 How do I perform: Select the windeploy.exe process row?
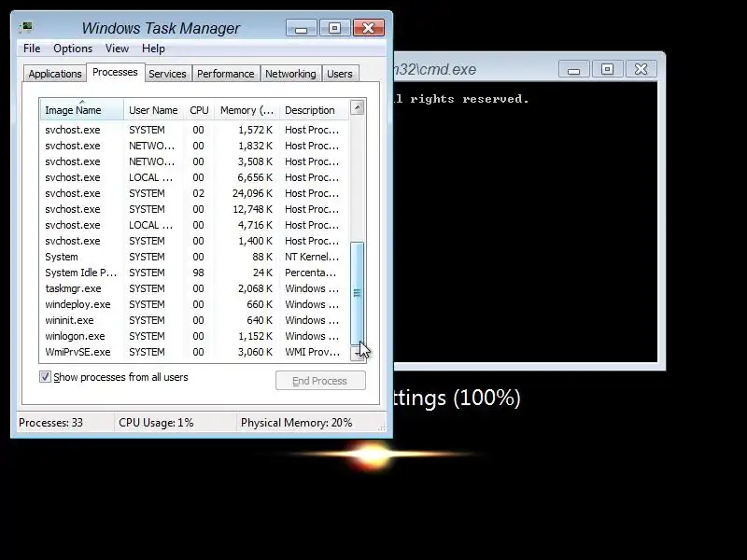click(x=194, y=304)
